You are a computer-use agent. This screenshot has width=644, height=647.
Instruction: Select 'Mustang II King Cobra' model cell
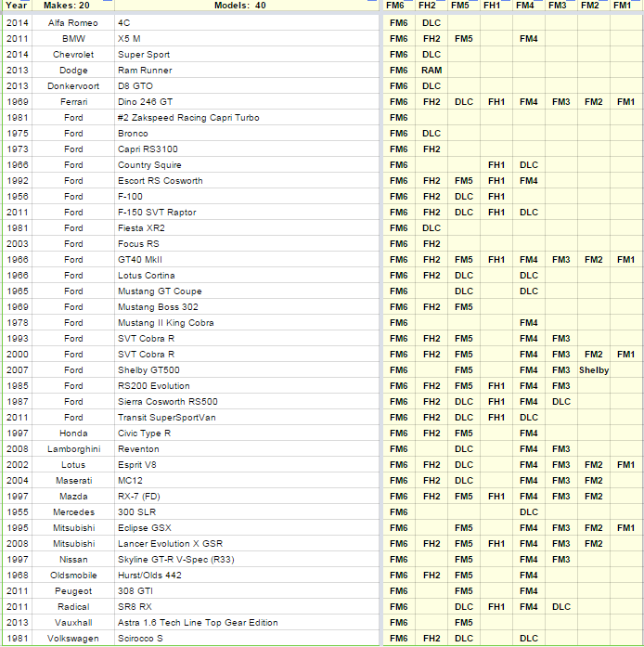coord(246,323)
